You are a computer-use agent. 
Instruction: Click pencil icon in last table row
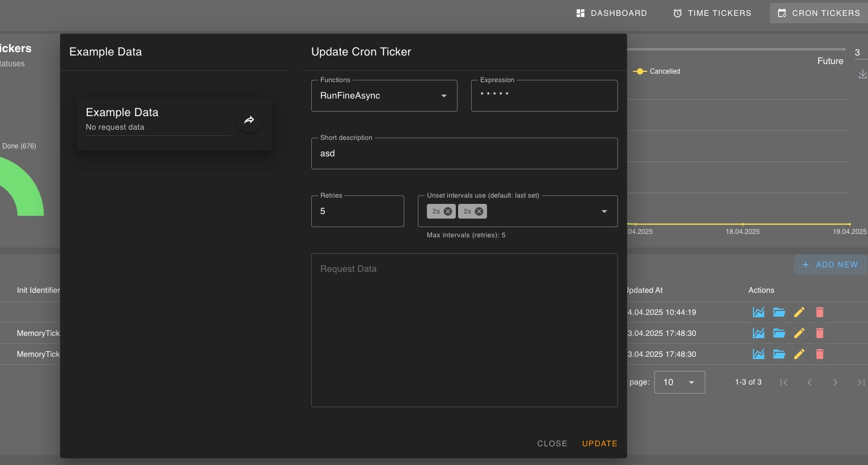coord(799,354)
